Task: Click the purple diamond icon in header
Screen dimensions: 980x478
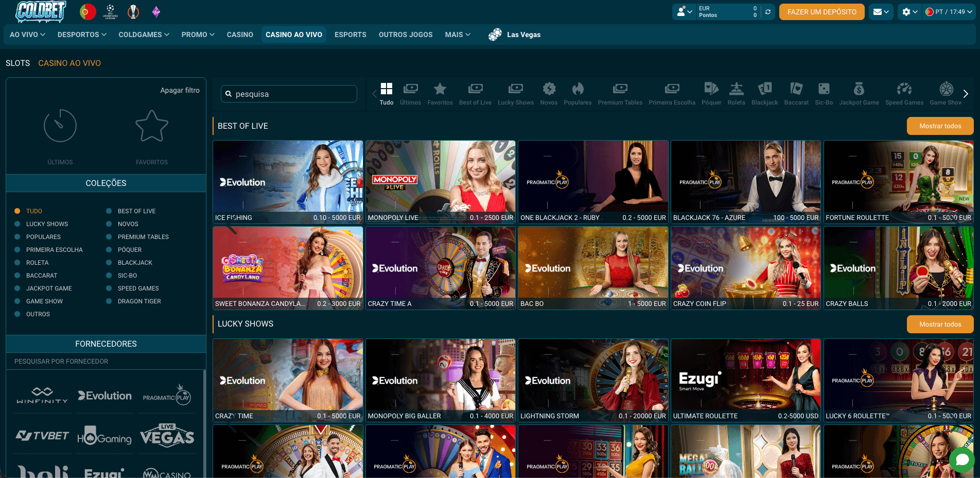Action: coord(156,11)
